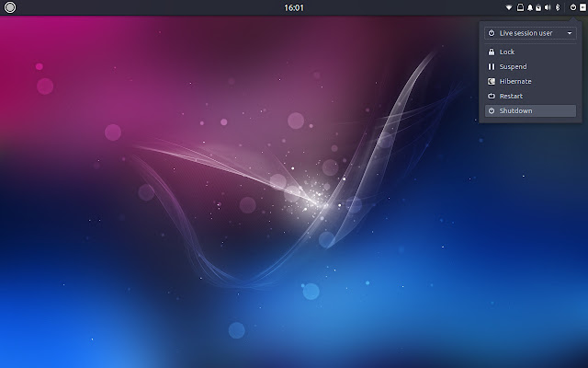Expand the Live session user dropdown

point(530,33)
